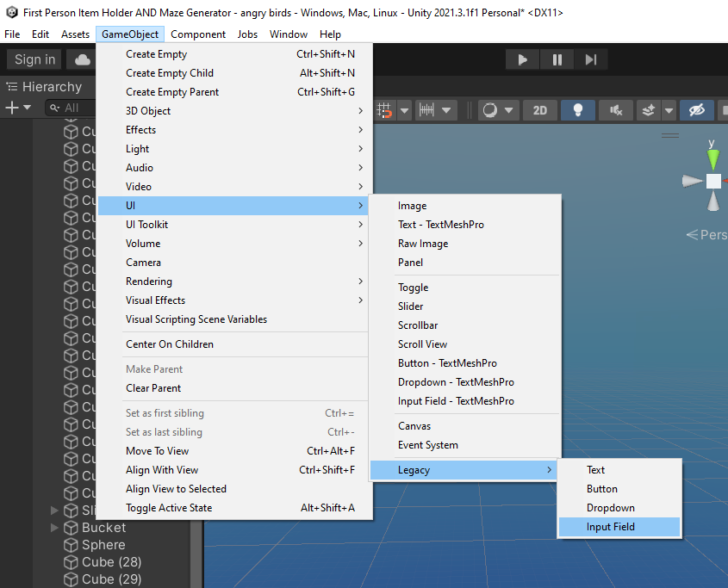Open the File menu

12,34
